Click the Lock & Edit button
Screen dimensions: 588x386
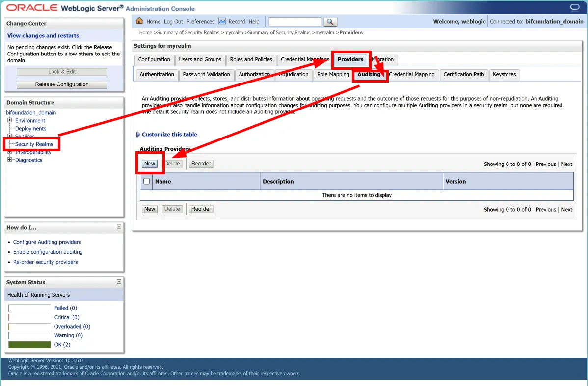coord(62,72)
